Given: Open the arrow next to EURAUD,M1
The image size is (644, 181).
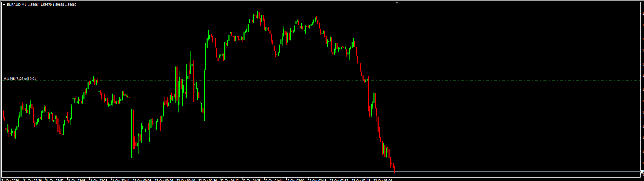Looking at the screenshot, I should 4,5.
